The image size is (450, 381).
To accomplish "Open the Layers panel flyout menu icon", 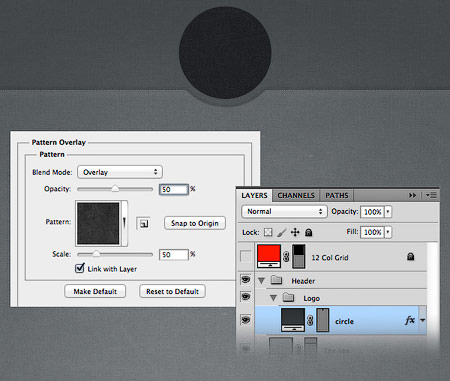I will coord(431,195).
